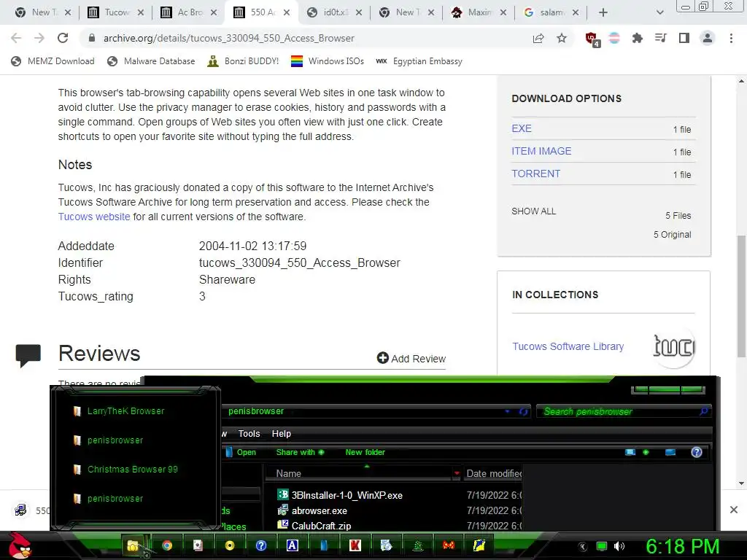This screenshot has width=747, height=560.
Task: Open Windows ISOs bookmark
Action: coord(328,61)
